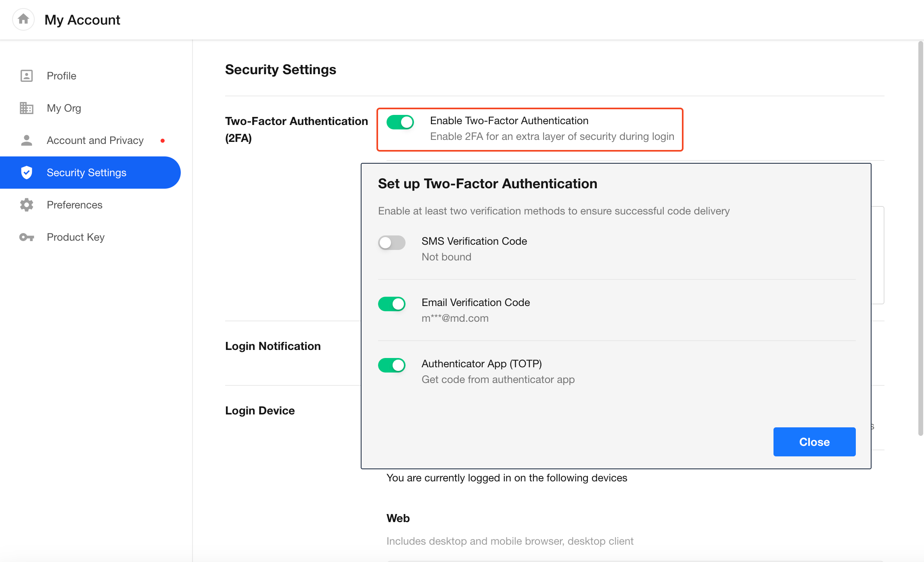
Task: Click the page vertical scrollbar
Action: point(920,238)
